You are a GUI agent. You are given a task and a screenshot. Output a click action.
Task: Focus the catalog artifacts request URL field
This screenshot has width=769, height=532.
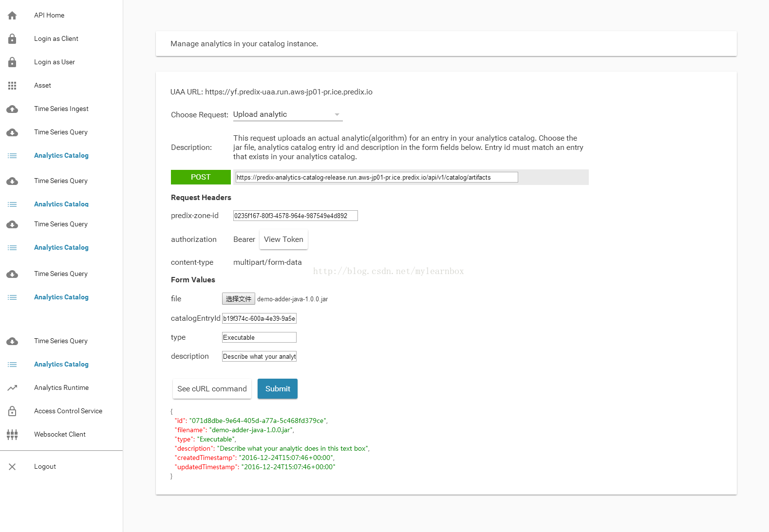(x=376, y=177)
